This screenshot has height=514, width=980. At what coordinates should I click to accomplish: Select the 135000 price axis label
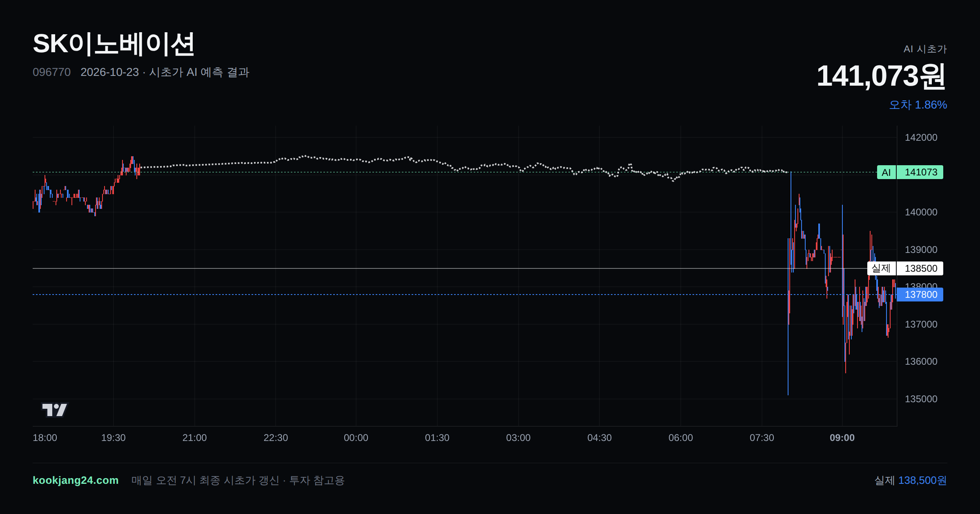(x=921, y=399)
